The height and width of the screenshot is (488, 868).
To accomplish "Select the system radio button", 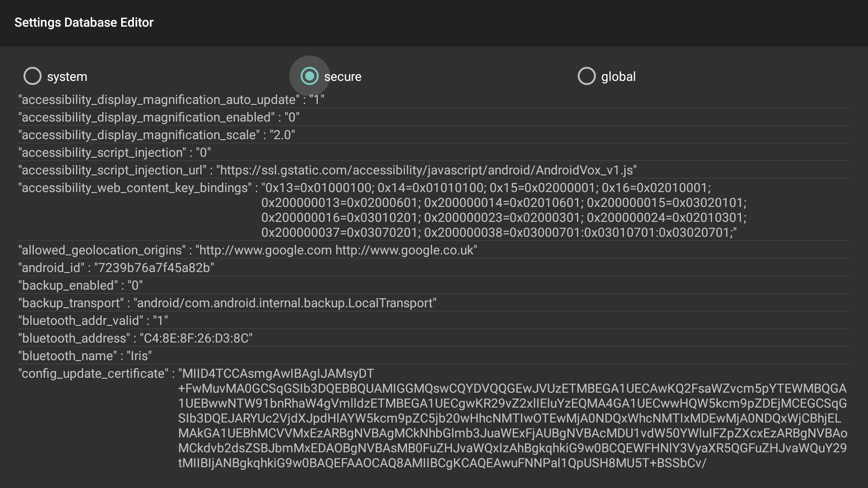I will coord(33,76).
